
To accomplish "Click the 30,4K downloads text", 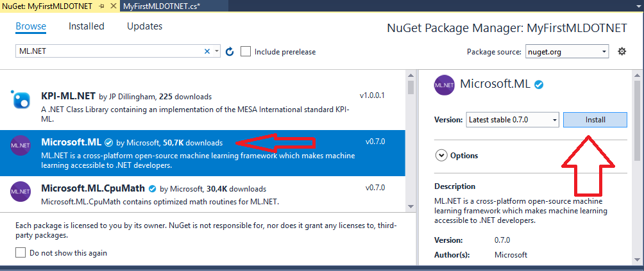I will 236,189.
